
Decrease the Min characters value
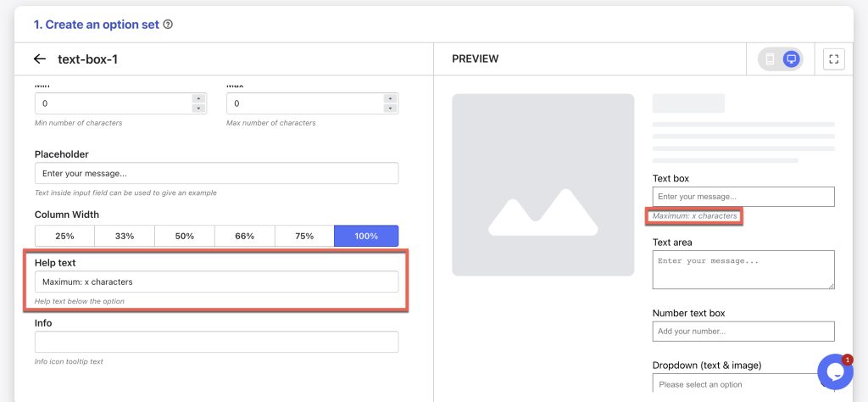coord(198,108)
